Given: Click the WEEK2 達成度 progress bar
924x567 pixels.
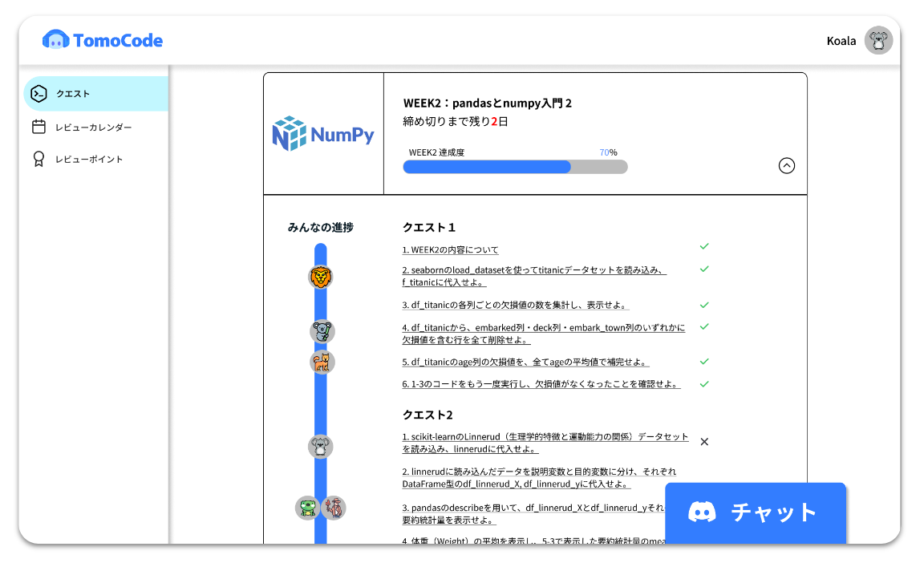Looking at the screenshot, I should click(x=515, y=167).
